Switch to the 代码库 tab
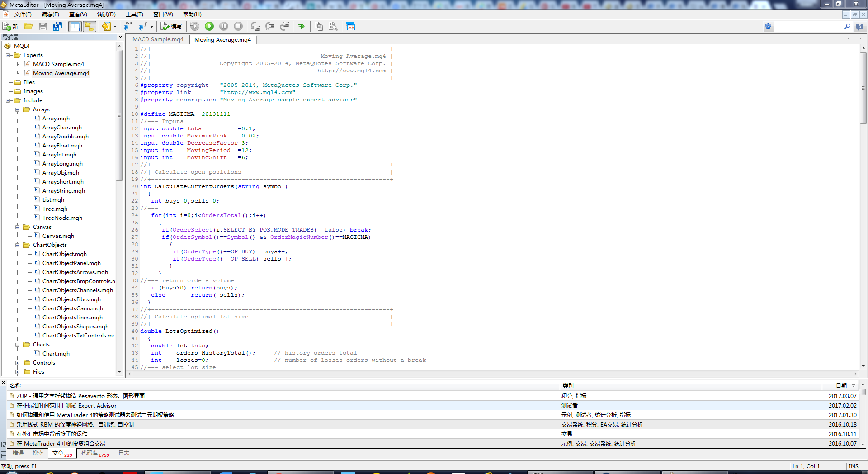The width and height of the screenshot is (868, 474). click(x=95, y=453)
